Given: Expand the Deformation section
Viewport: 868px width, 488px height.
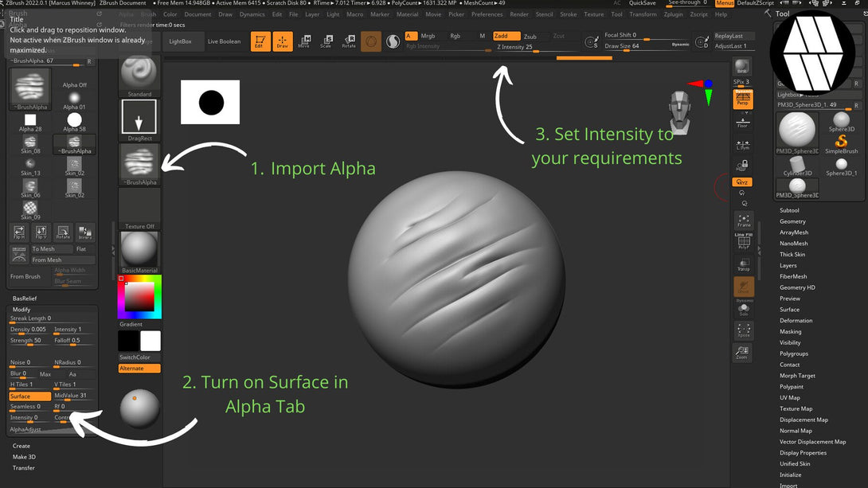Looking at the screenshot, I should click(x=796, y=320).
